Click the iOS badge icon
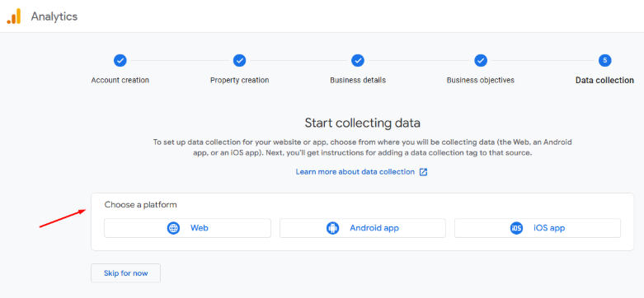644x298 pixels. click(516, 228)
